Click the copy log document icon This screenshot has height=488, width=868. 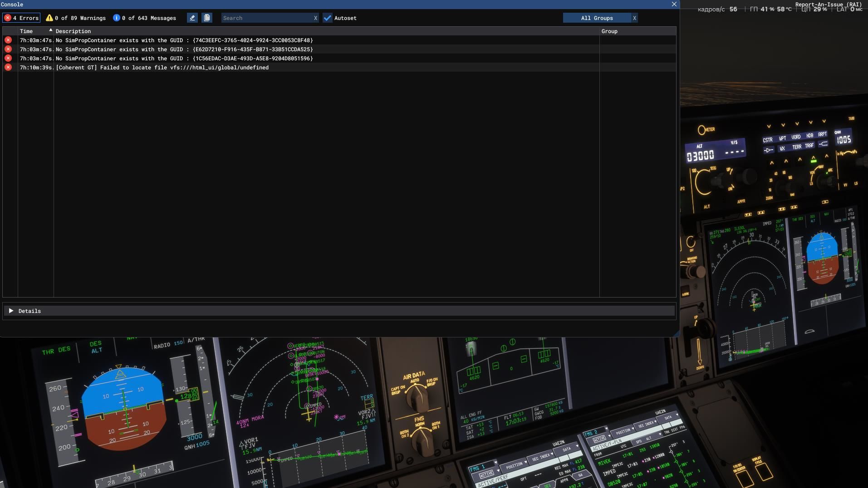coord(207,18)
